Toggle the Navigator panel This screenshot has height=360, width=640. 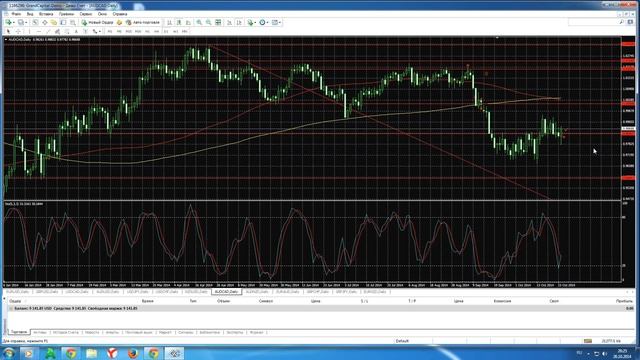pyautogui.click(x=53, y=22)
